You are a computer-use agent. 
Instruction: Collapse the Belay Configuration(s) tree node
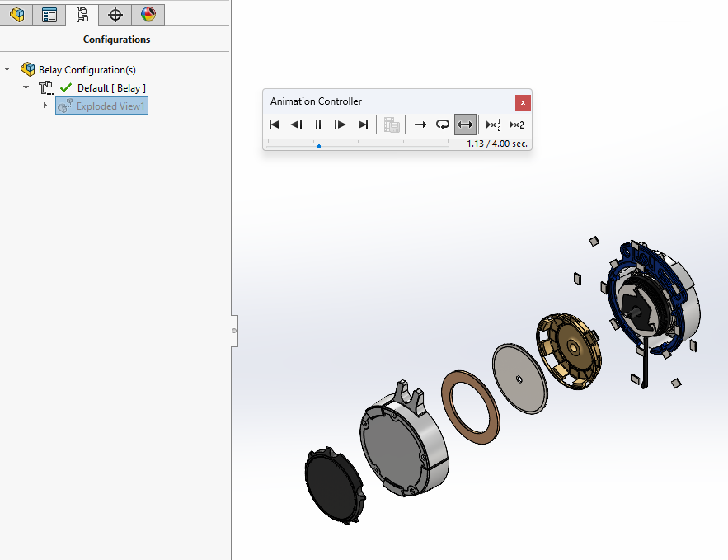coord(8,69)
